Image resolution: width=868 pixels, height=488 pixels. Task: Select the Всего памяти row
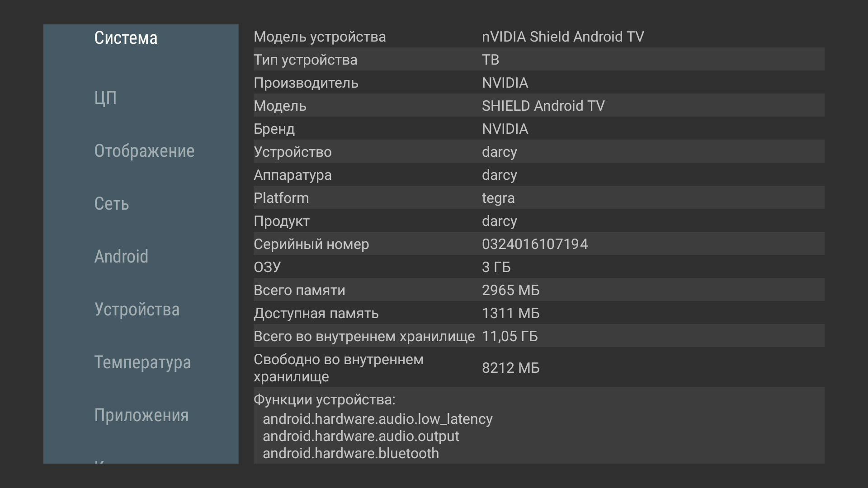[538, 290]
